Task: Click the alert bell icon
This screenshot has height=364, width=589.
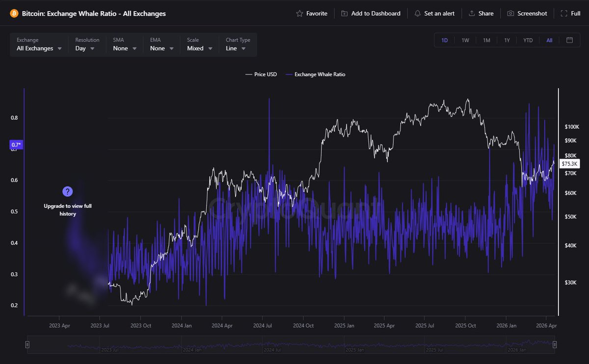Action: click(418, 14)
